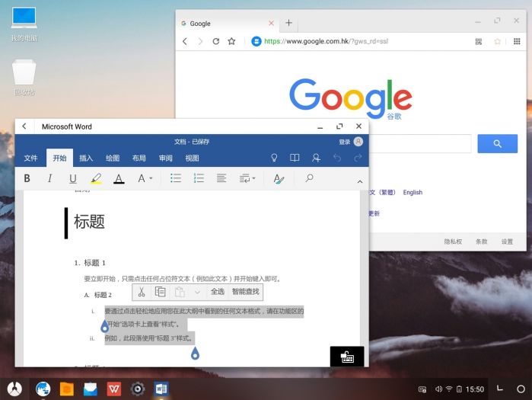Screen dimensions: 532x400
Task: Go forward in the browser
Action: (x=200, y=41)
